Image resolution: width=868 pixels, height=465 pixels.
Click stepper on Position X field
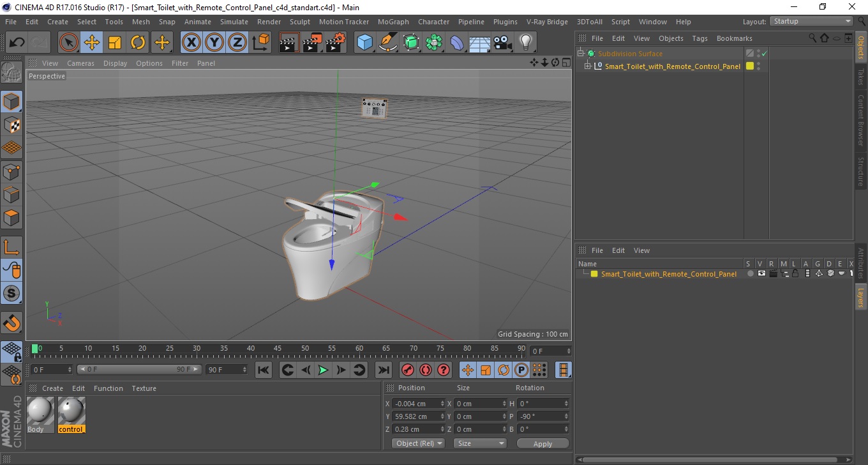click(x=442, y=404)
